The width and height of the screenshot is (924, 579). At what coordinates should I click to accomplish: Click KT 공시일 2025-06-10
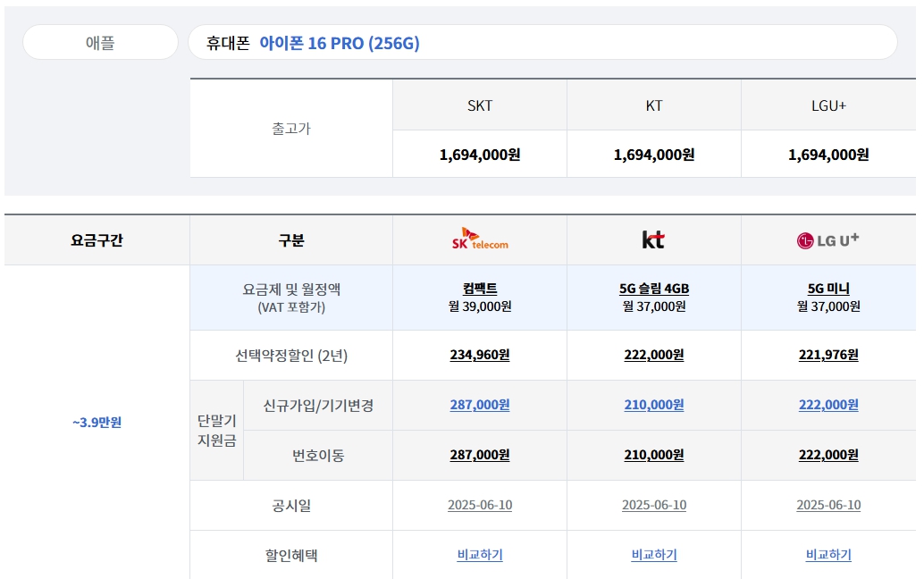point(654,506)
